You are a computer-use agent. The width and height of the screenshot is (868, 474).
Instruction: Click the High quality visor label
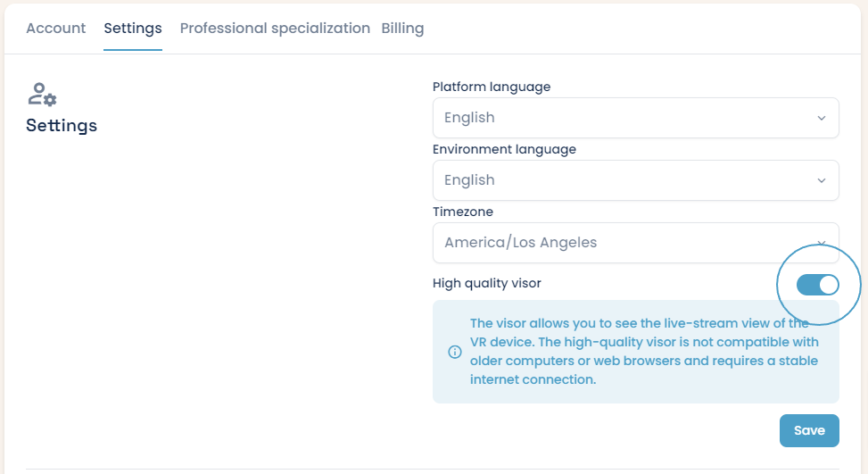[487, 284]
